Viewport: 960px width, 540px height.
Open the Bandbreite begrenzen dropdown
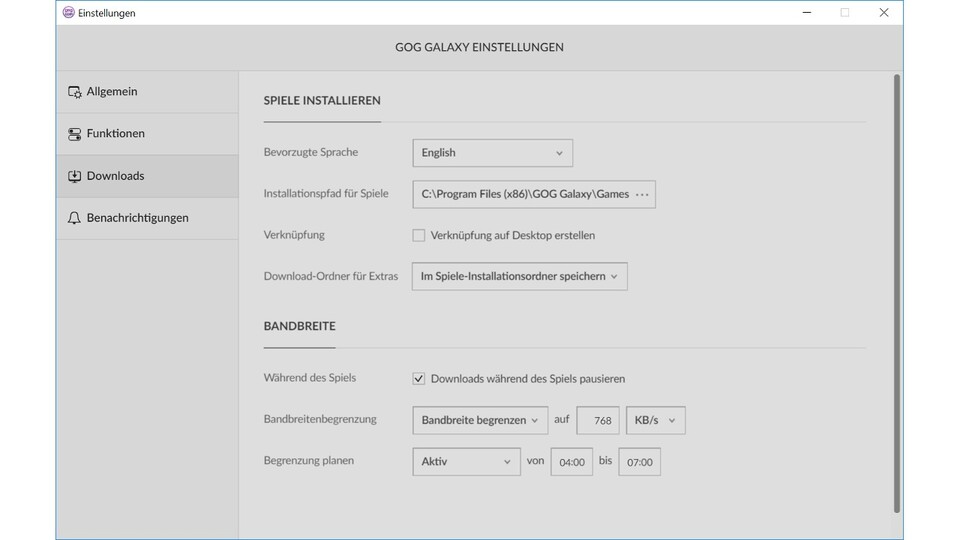[480, 421]
